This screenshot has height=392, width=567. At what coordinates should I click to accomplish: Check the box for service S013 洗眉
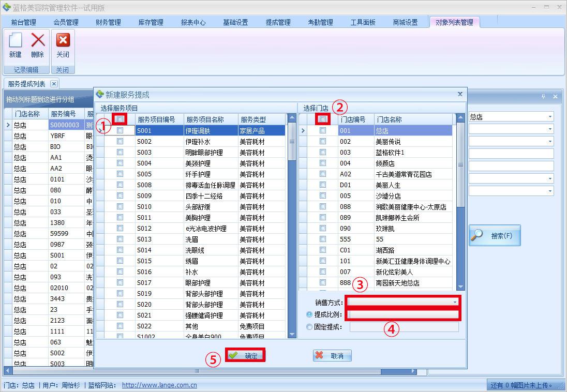tap(120, 239)
